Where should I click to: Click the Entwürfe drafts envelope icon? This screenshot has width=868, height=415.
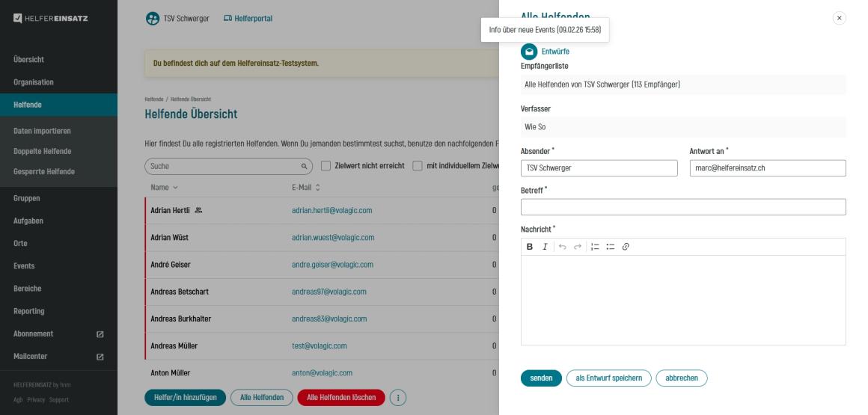click(529, 52)
